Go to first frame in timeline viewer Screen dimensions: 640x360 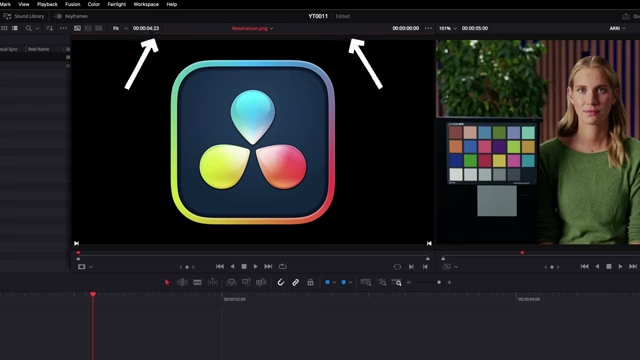tap(584, 267)
